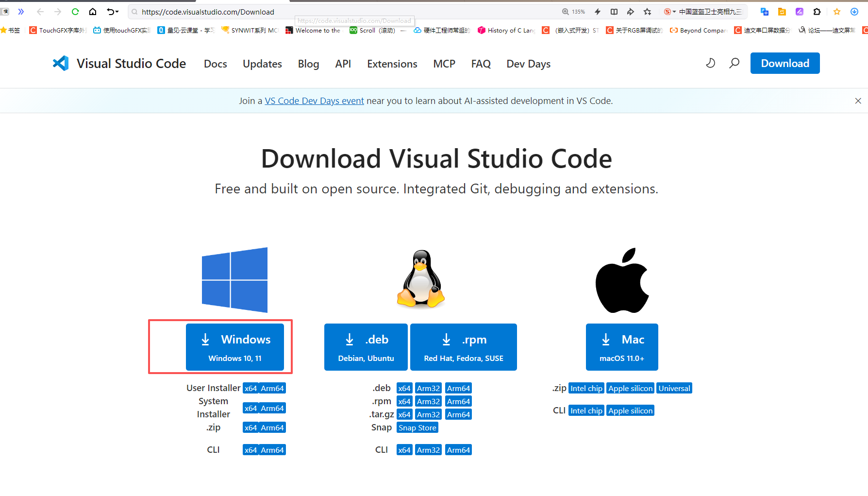
Task: Open the browser extensions puzzle icon
Action: pos(817,12)
